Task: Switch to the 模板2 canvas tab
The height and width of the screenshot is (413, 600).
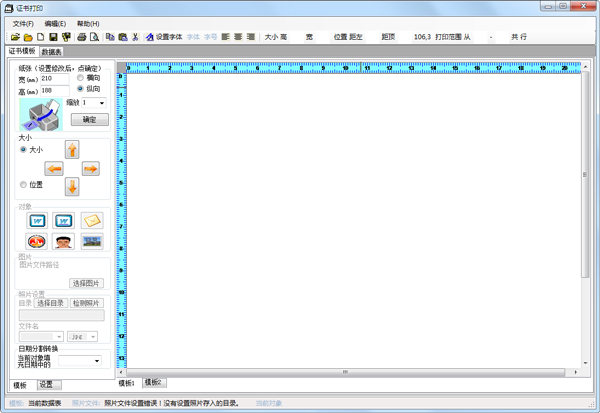Action: [x=153, y=382]
